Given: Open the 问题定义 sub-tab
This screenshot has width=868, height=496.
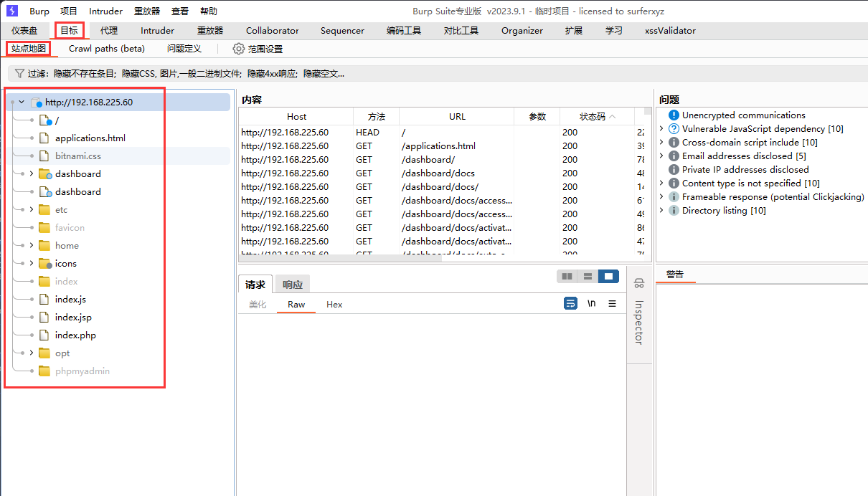Looking at the screenshot, I should [184, 49].
